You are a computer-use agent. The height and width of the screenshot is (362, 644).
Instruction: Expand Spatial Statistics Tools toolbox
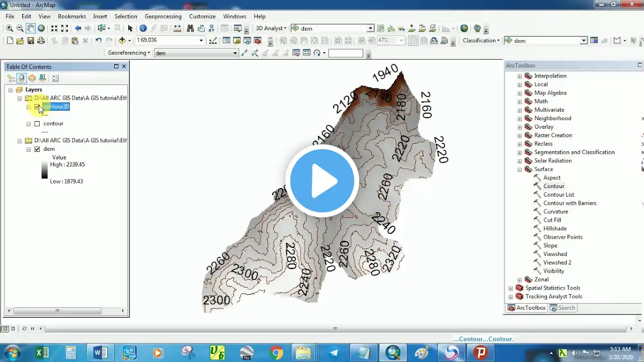pos(511,288)
